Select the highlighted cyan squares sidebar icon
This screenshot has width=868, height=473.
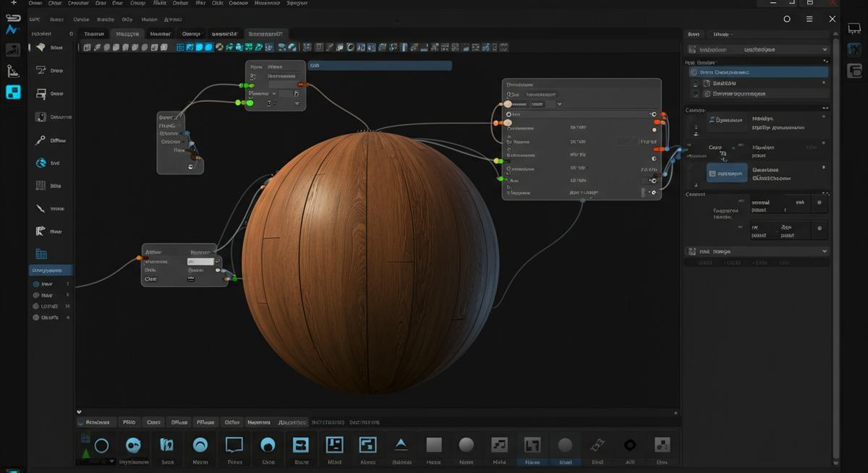pos(13,92)
